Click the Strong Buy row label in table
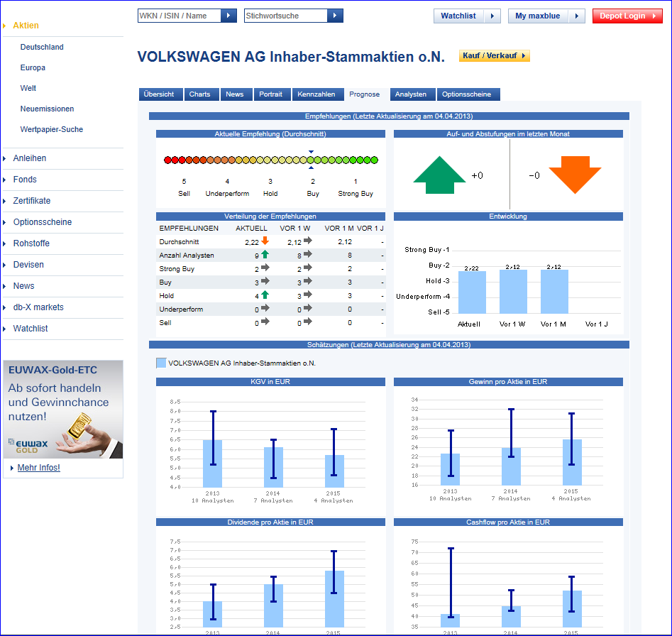Image resolution: width=672 pixels, height=636 pixels. coord(177,269)
